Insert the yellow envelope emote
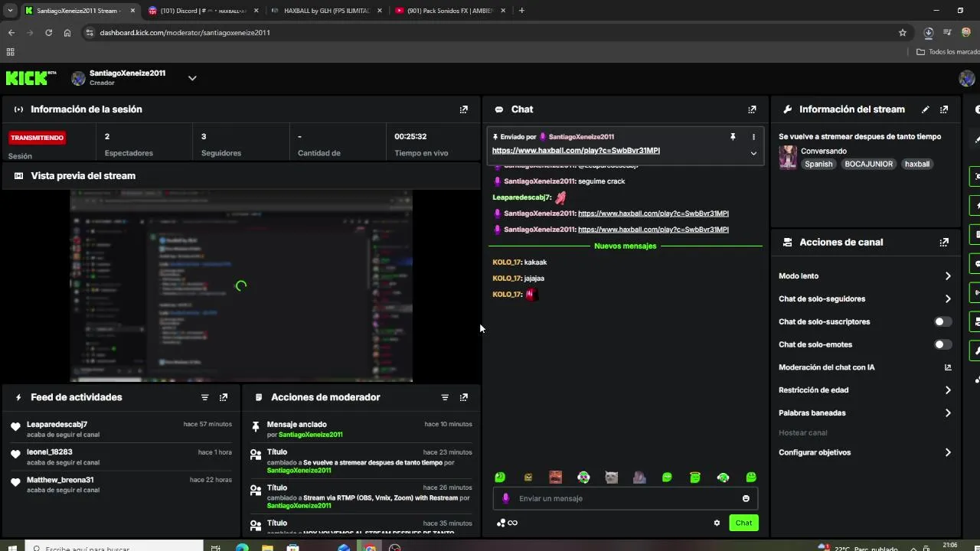 pyautogui.click(x=528, y=478)
